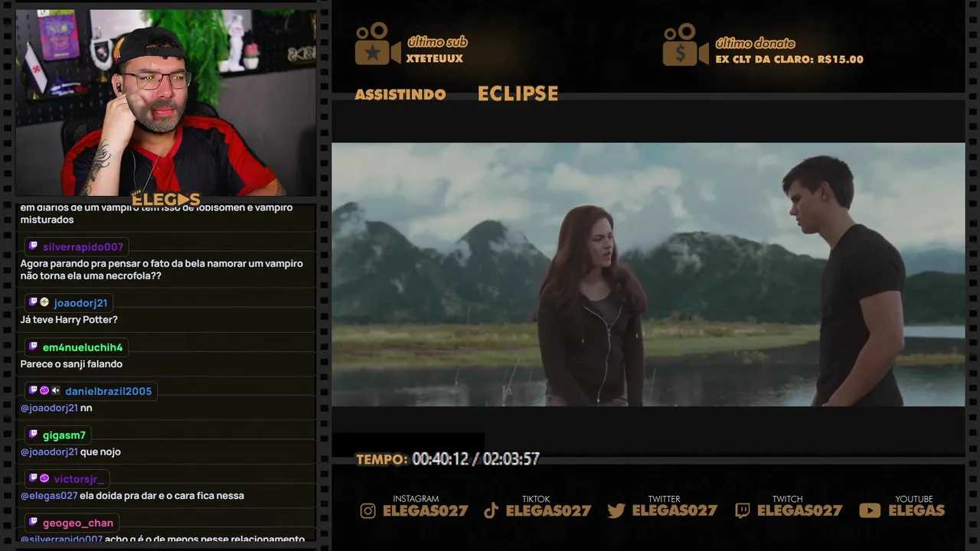
Task: Click the purple badge beside victorsjr_
Action: click(44, 478)
